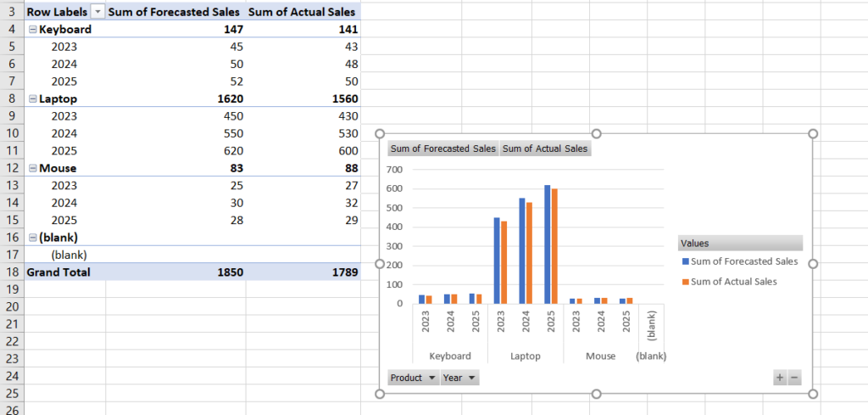The width and height of the screenshot is (868, 415).
Task: Select Laptop 2023 actual value 430
Action: tap(303, 116)
